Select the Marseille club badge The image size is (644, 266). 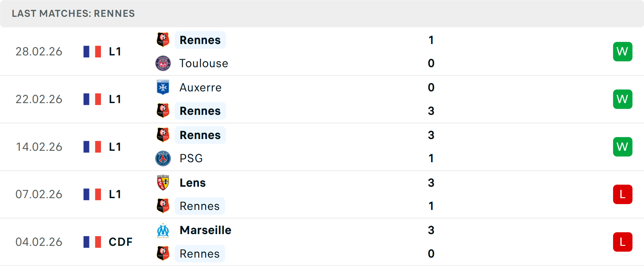pyautogui.click(x=163, y=230)
